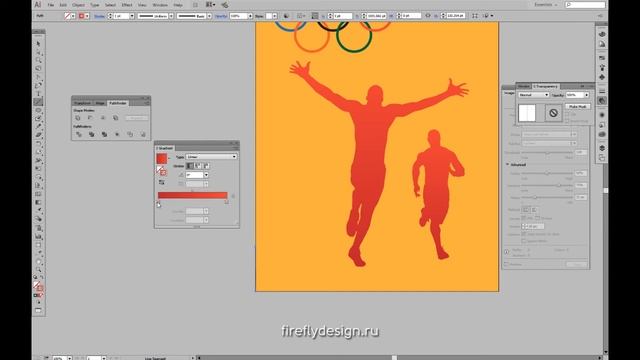Viewport: 640px width, 360px height.
Task: Open stroke weight dropdown in control bar
Action: [132, 16]
